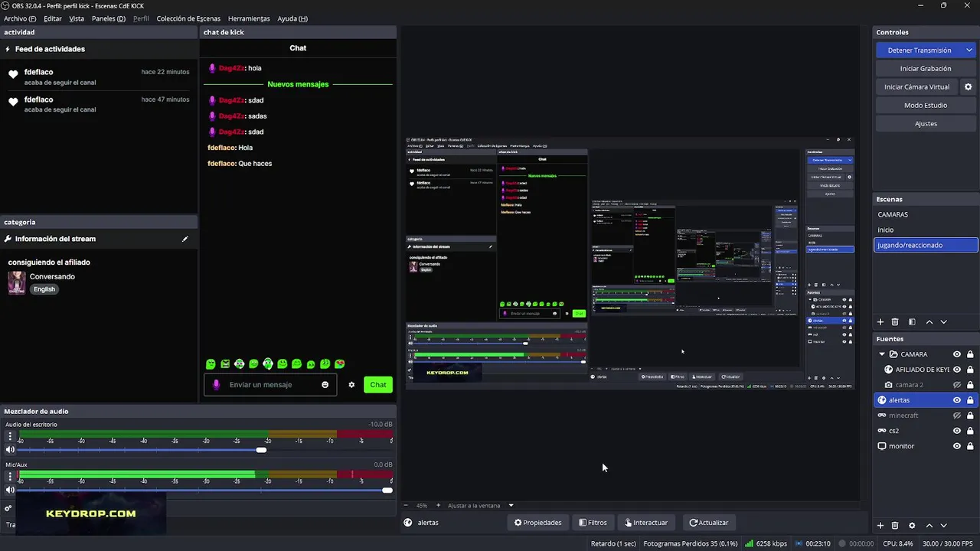The height and width of the screenshot is (551, 980).
Task: Hide the cs2 source
Action: 956,431
